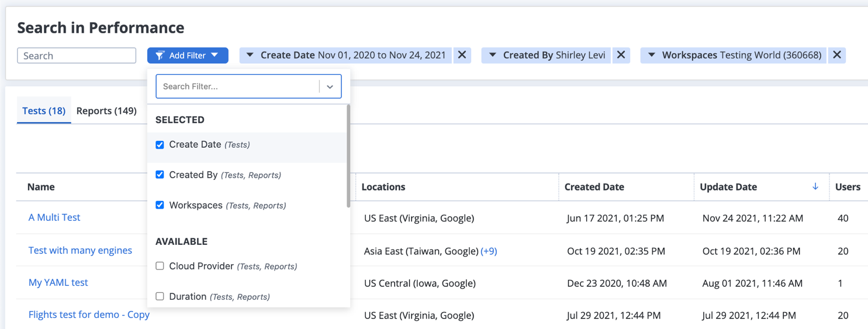
Task: Remove the Create Date filter chip
Action: (x=462, y=55)
